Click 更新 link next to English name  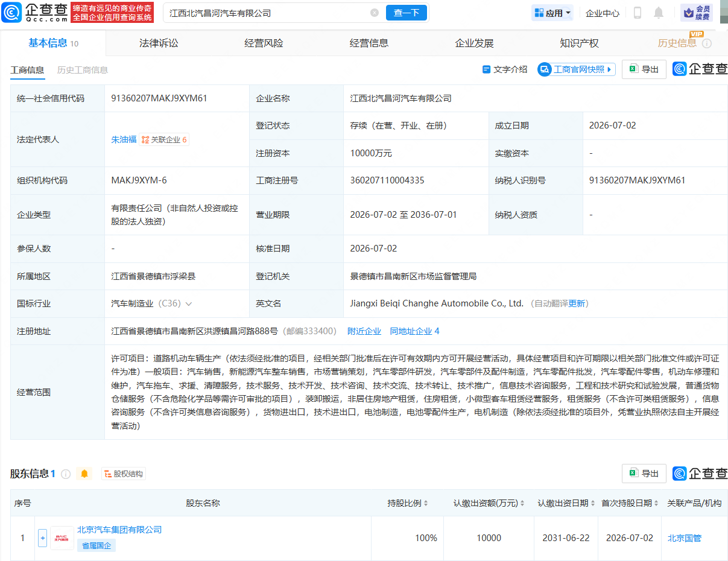coord(577,303)
